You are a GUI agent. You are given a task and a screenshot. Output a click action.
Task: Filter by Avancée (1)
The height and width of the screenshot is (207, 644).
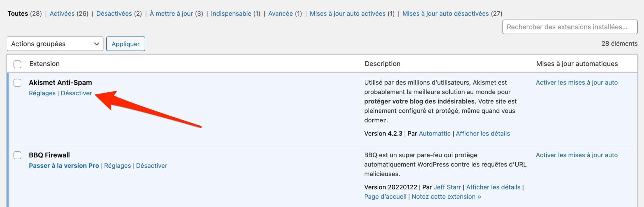click(x=285, y=14)
